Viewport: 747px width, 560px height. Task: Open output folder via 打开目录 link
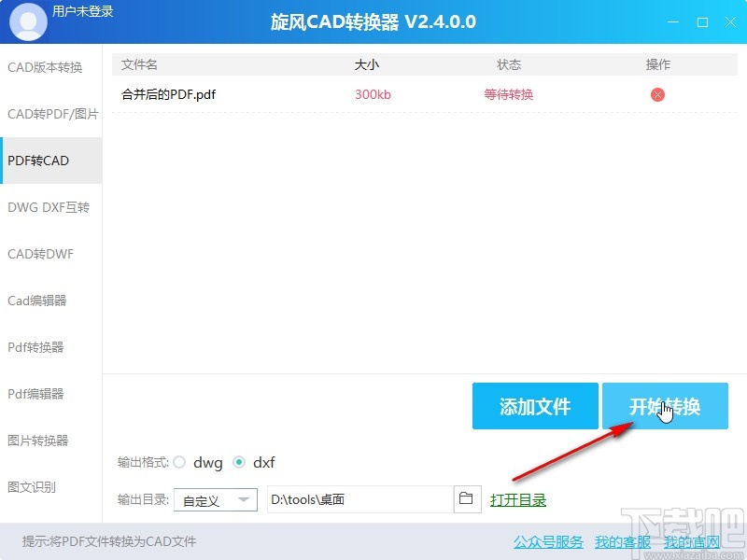(519, 499)
